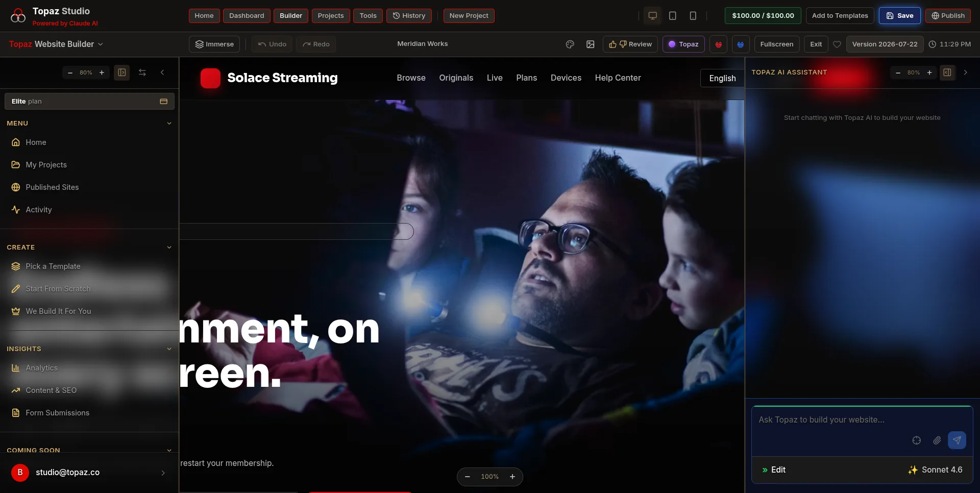Zoom out left panel with minus
The width and height of the screenshot is (980, 493).
click(x=70, y=72)
